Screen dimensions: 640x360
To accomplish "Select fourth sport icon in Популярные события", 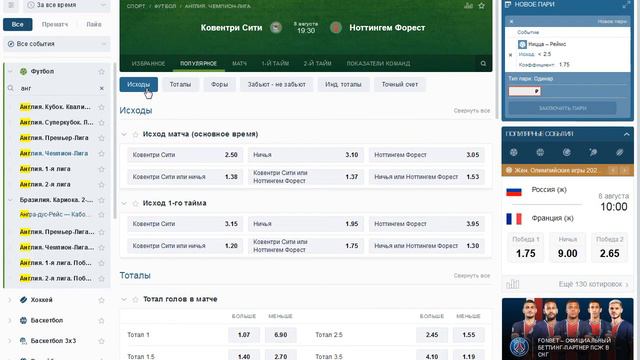I will [593, 152].
